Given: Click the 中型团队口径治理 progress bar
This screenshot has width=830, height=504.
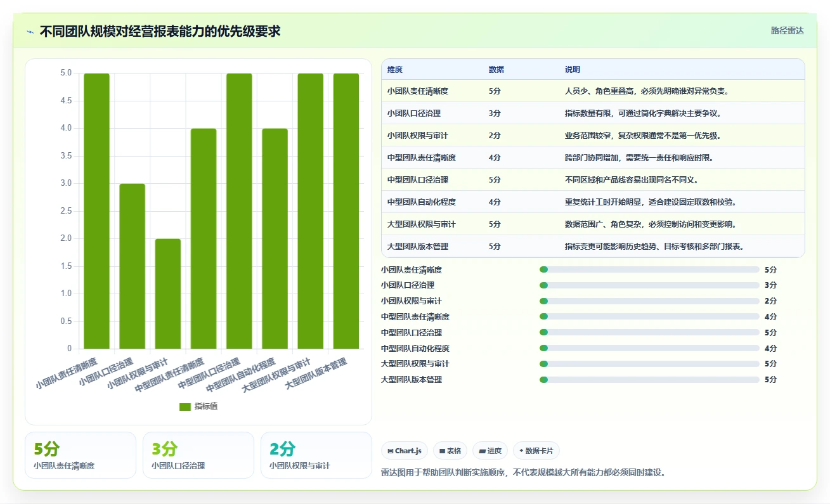Looking at the screenshot, I should pyautogui.click(x=649, y=332).
